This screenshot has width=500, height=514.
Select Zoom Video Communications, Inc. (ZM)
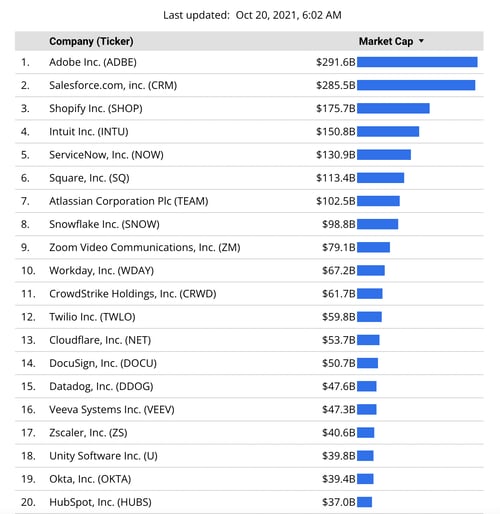(145, 247)
